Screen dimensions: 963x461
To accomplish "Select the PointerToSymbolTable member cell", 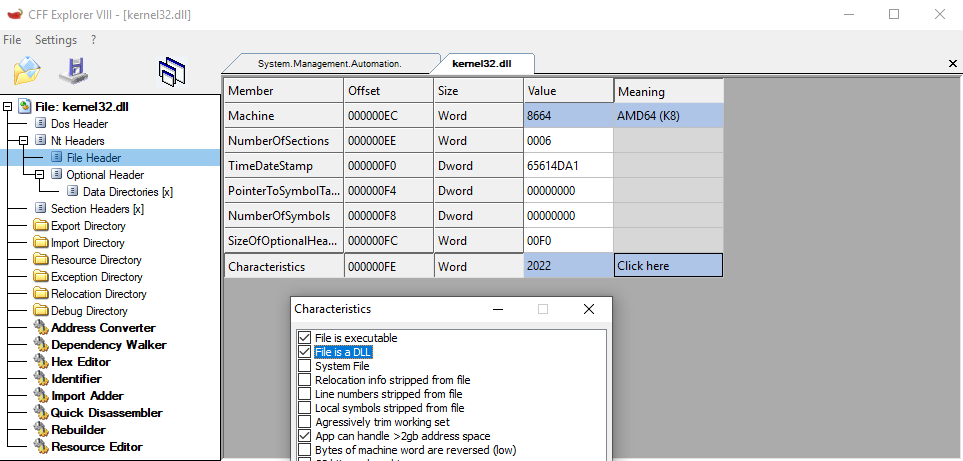I will point(284,191).
